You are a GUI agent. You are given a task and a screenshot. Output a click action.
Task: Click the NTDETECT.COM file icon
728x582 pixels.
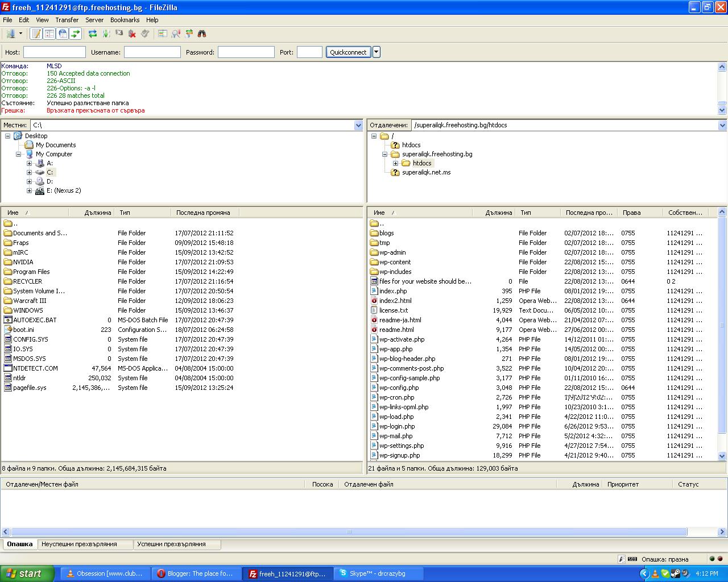[8, 368]
